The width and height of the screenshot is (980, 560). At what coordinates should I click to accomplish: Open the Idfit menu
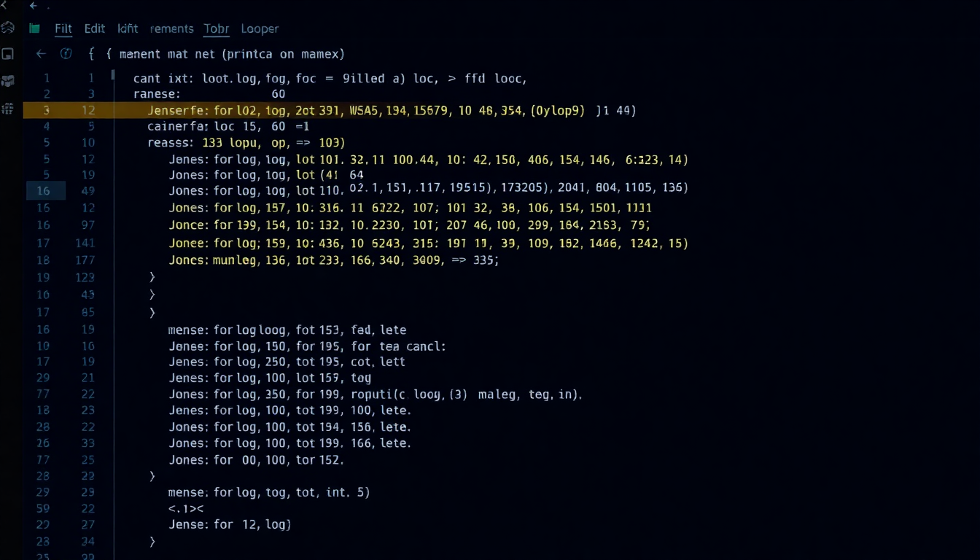pos(128,28)
